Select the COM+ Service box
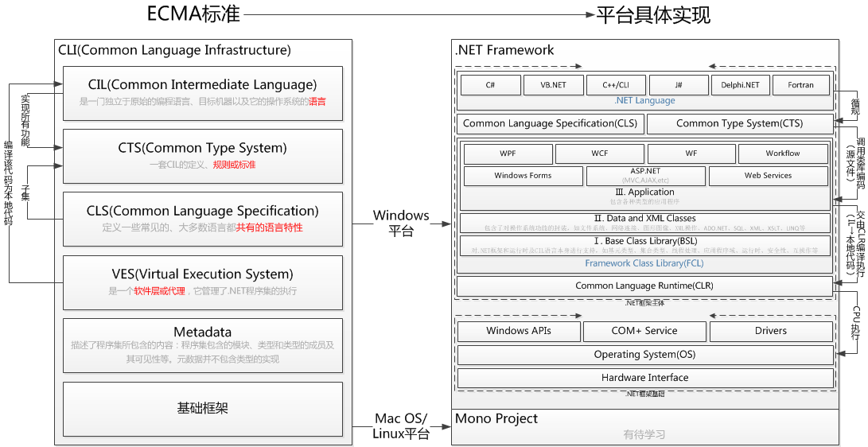This screenshot has width=868, height=447. click(644, 331)
